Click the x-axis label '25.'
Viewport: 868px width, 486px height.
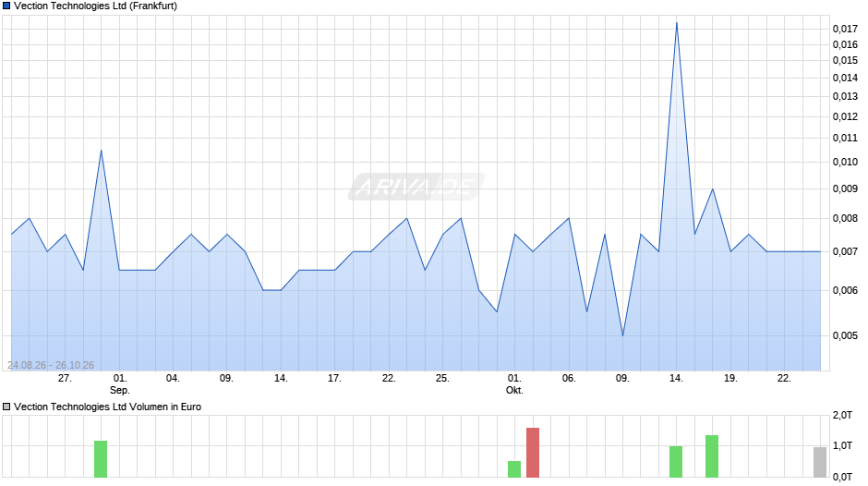[x=442, y=378]
